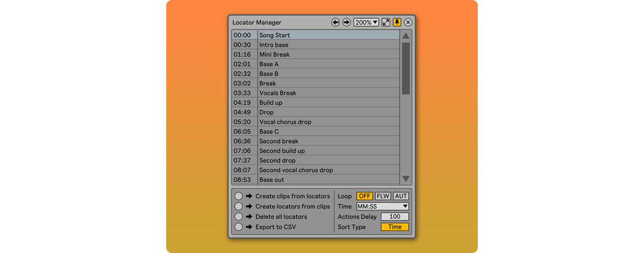The image size is (644, 253).
Task: Click the previous locator left arrow icon
Action: pyautogui.click(x=335, y=23)
